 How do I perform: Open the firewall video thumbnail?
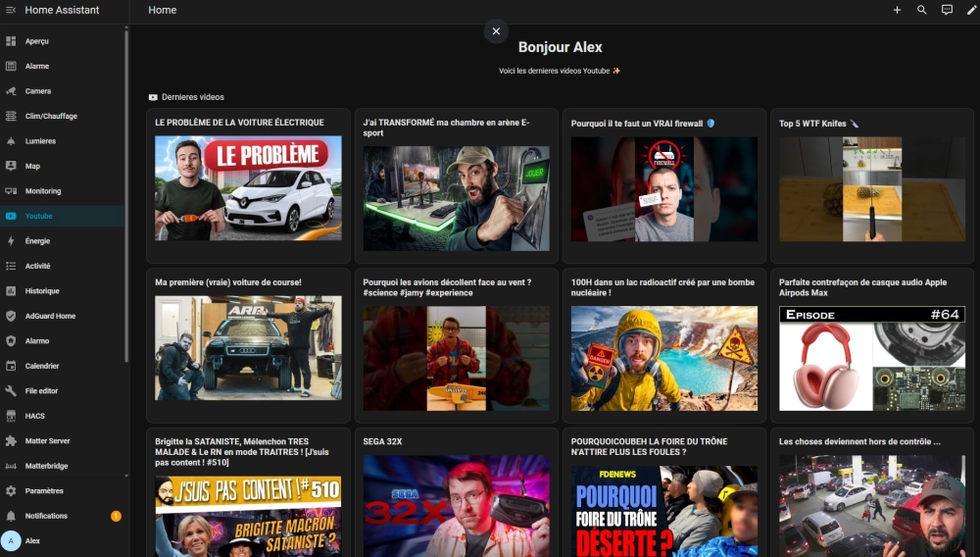[663, 189]
